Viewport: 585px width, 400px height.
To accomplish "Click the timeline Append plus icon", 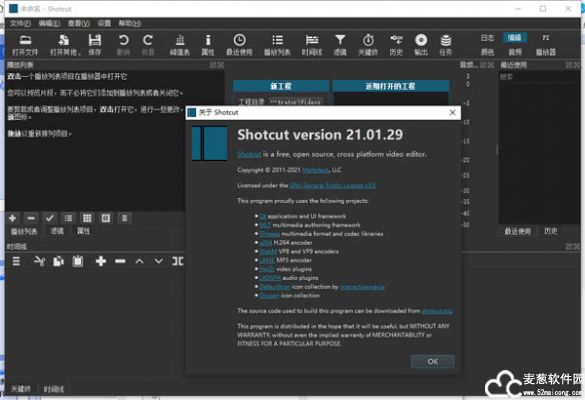I will click(101, 261).
